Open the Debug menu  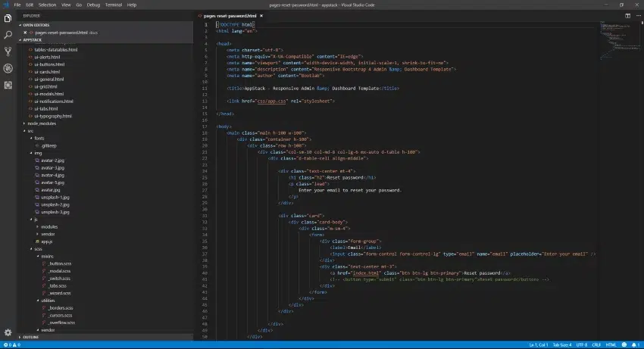[x=93, y=5]
